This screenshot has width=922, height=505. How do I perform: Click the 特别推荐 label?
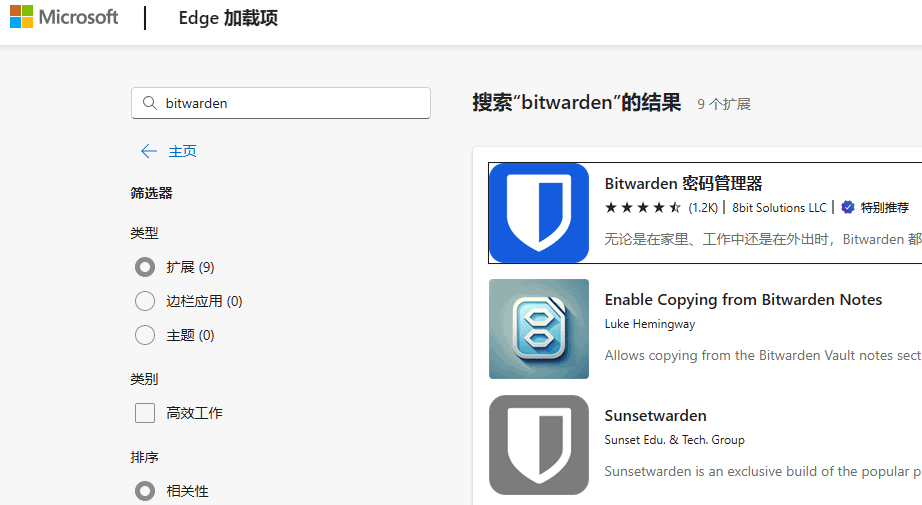[x=884, y=208]
